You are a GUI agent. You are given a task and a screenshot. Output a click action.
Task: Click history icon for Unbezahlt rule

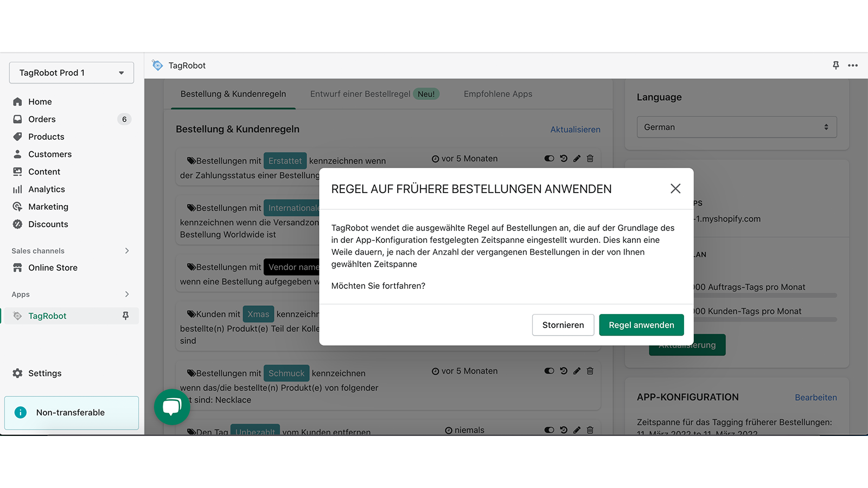point(564,430)
